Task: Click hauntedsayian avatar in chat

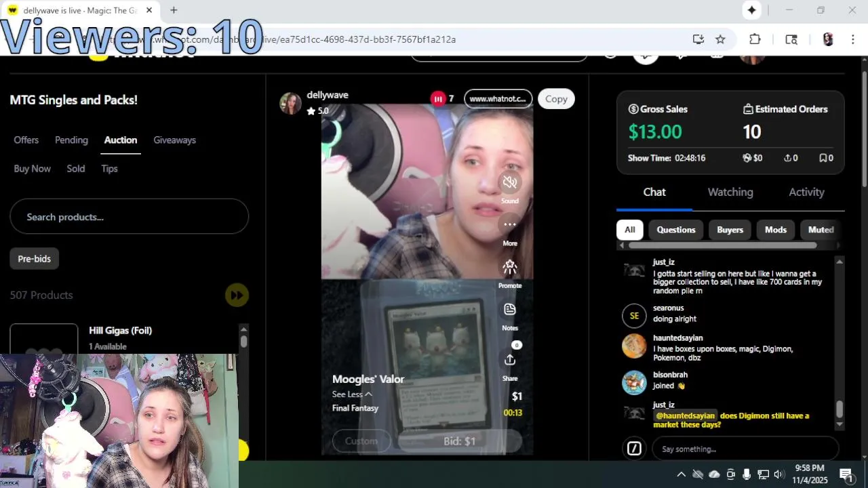Action: click(x=634, y=346)
